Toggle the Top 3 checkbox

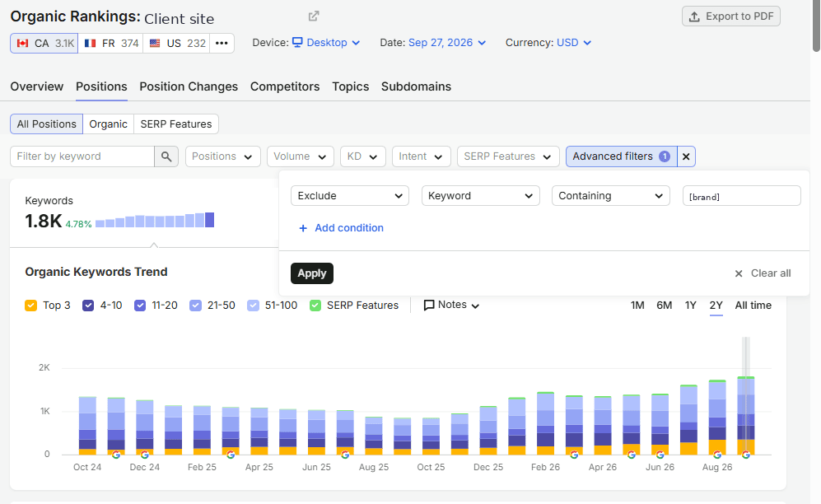pyautogui.click(x=31, y=306)
